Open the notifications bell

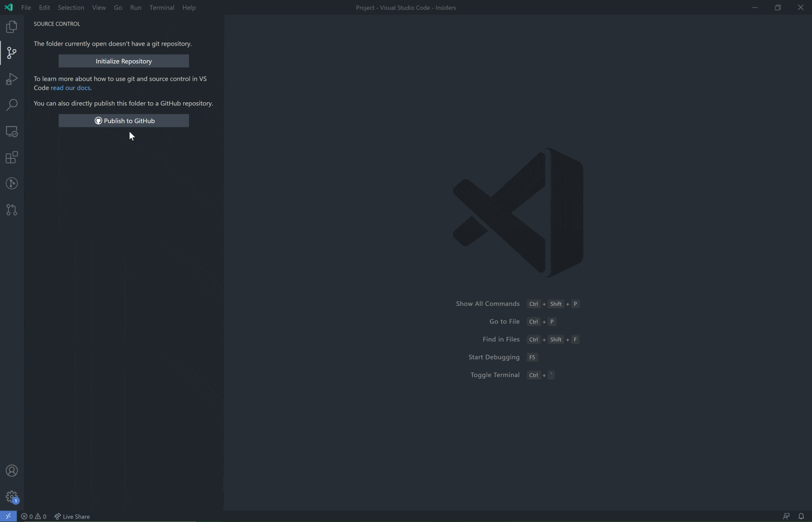tap(802, 516)
